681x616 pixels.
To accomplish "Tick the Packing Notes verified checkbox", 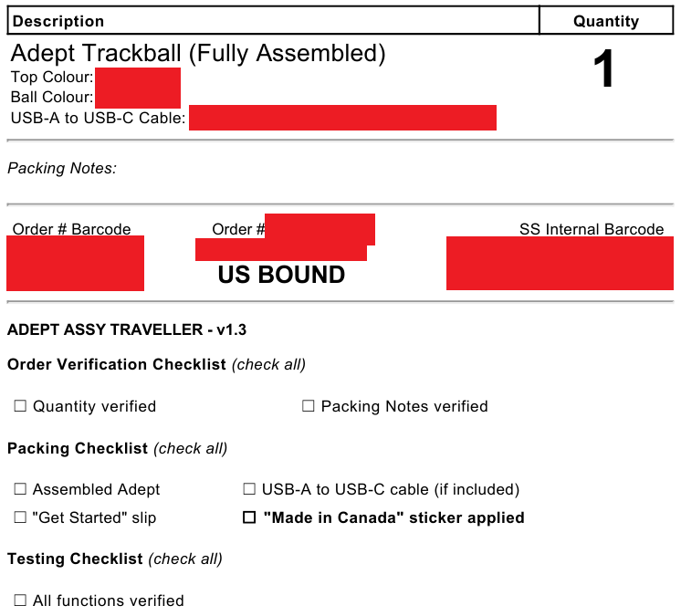I will coord(309,406).
